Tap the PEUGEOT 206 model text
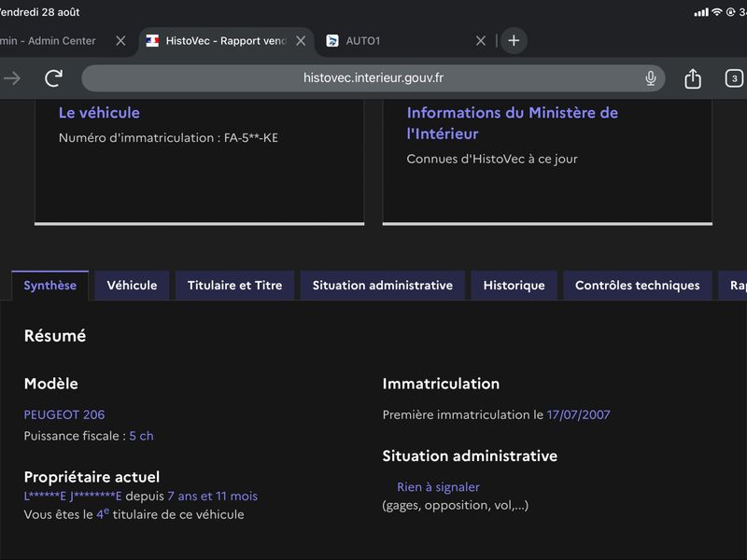Image resolution: width=747 pixels, height=560 pixels. [x=64, y=414]
